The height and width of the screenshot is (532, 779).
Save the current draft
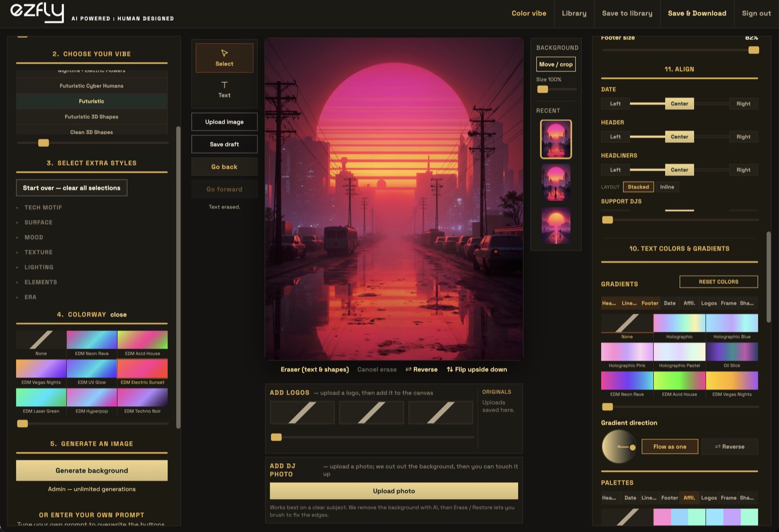(x=224, y=144)
